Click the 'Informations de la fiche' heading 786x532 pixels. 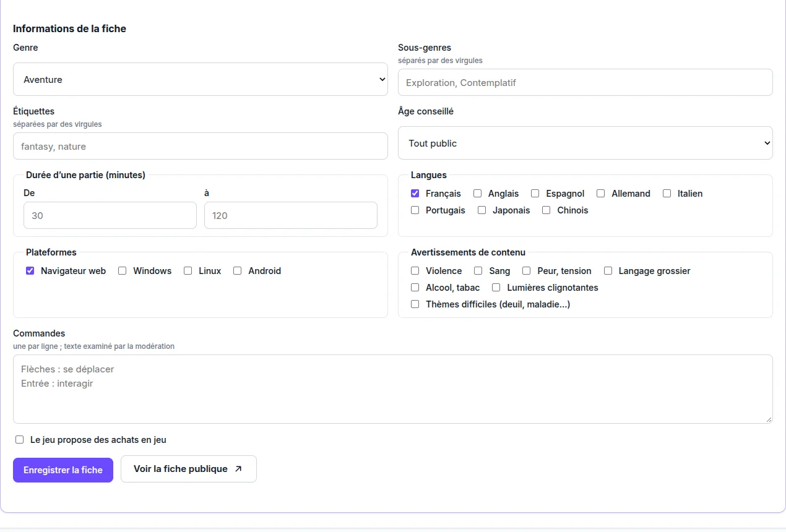[69, 28]
